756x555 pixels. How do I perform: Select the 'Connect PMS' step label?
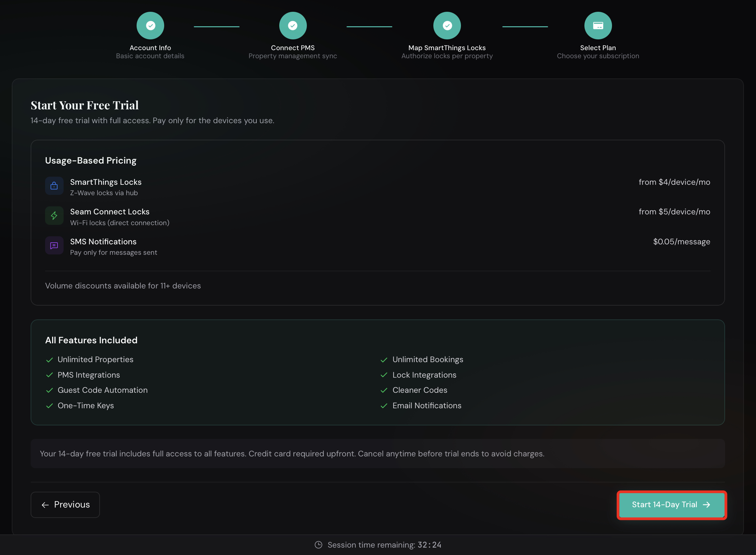click(x=293, y=48)
